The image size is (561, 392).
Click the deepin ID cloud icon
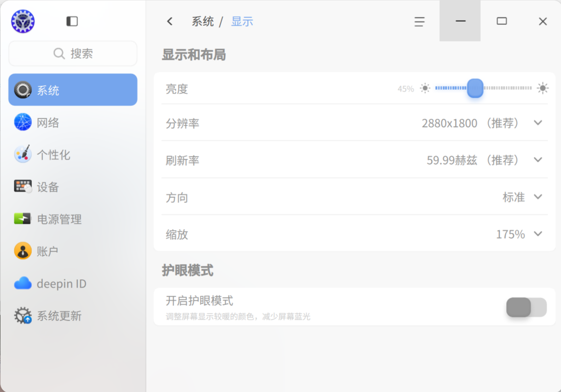click(23, 283)
